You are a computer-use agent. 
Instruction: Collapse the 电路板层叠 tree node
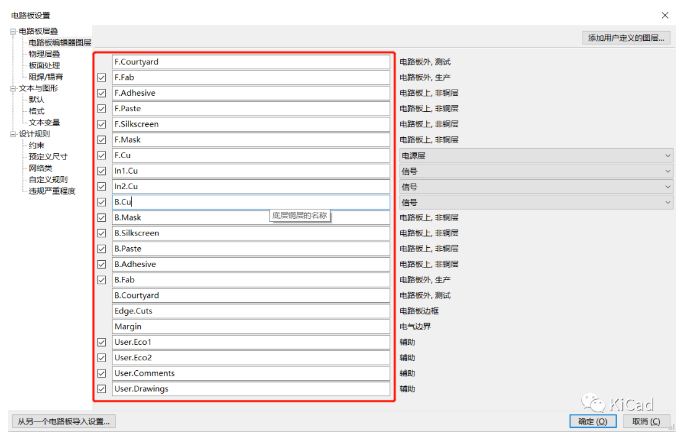tap(13, 32)
